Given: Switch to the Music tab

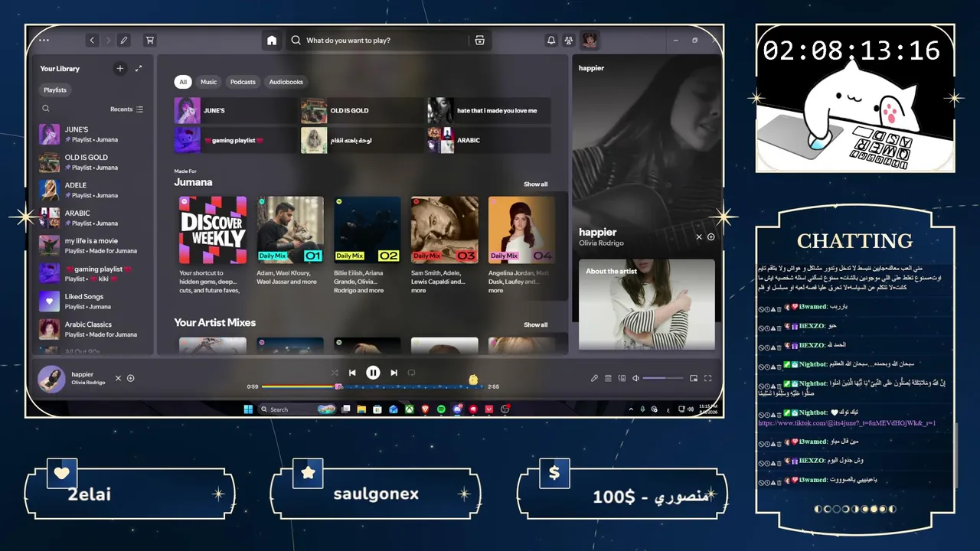Looking at the screenshot, I should tap(208, 82).
